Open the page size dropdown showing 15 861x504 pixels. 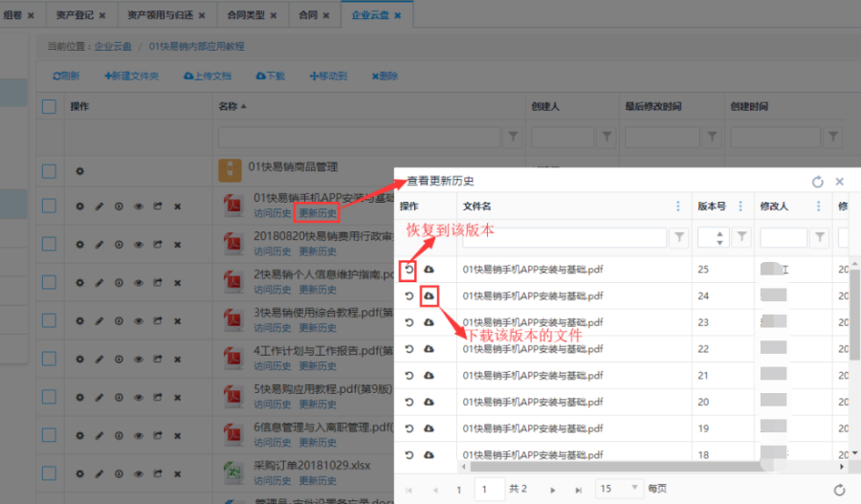[618, 489]
